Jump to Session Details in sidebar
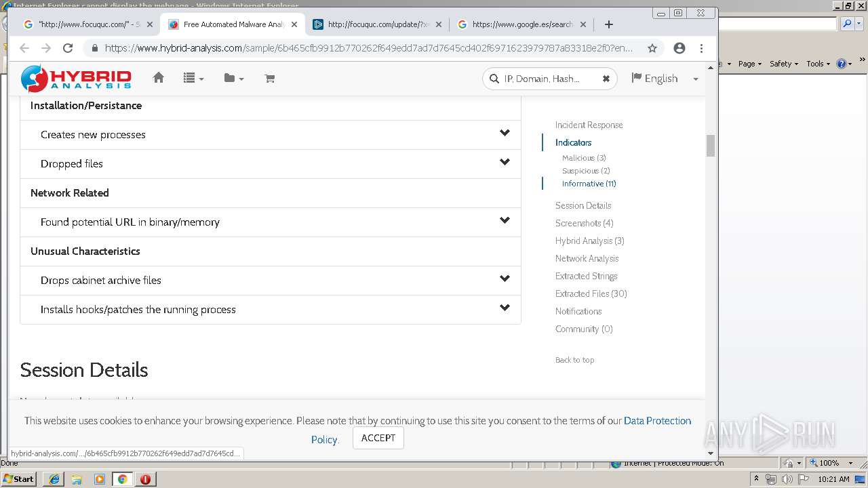This screenshot has width=868, height=488. [x=583, y=205]
